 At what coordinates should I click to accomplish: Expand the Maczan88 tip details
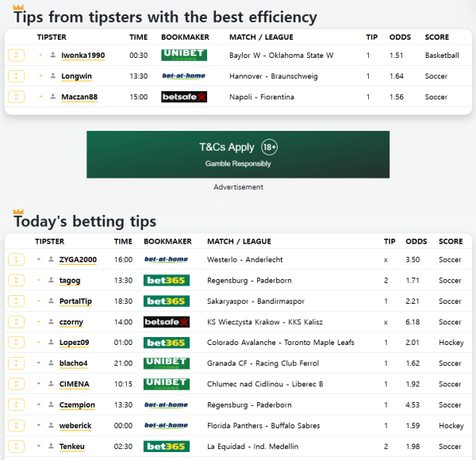[16, 97]
